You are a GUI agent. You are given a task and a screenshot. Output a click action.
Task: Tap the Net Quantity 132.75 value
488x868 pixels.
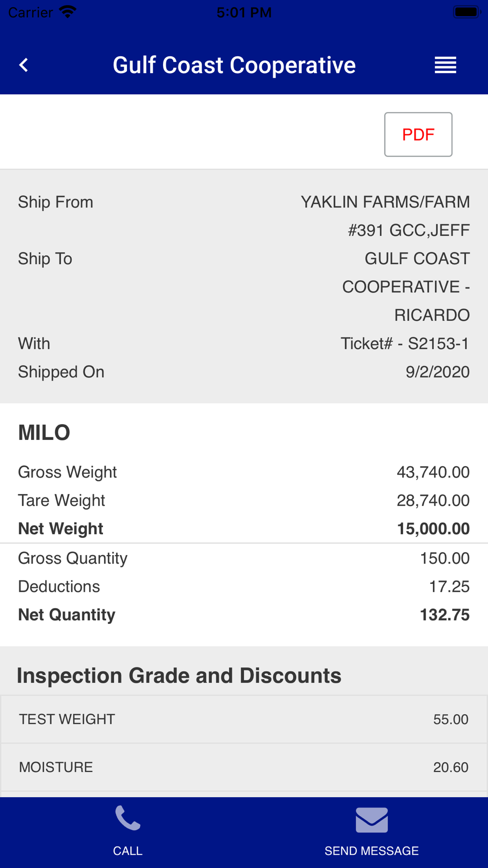445,615
